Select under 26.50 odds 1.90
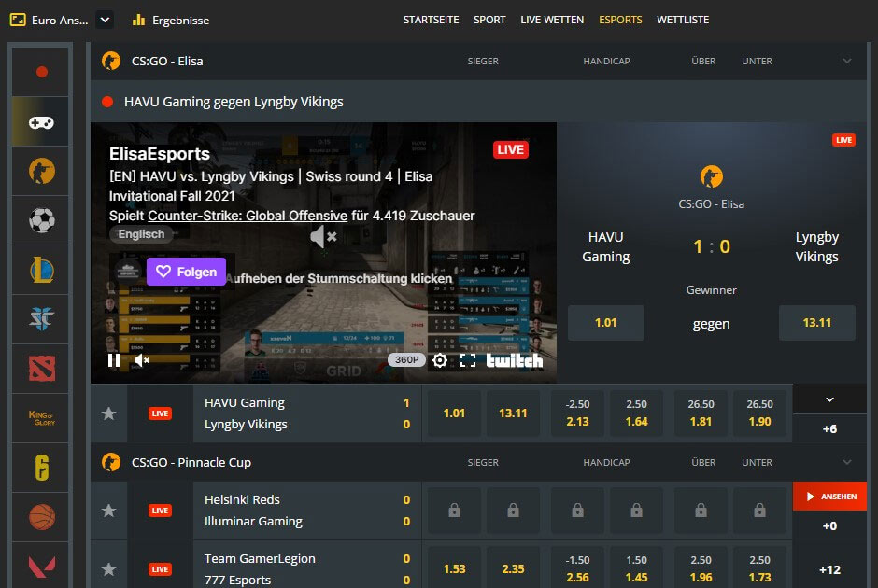This screenshot has height=588, width=878. pyautogui.click(x=759, y=413)
